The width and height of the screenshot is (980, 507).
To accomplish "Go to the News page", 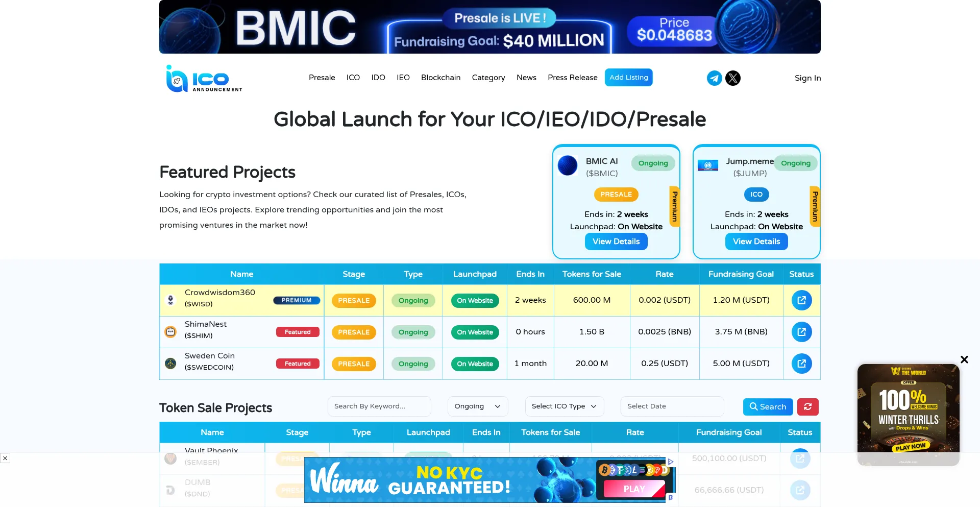I will click(x=526, y=78).
